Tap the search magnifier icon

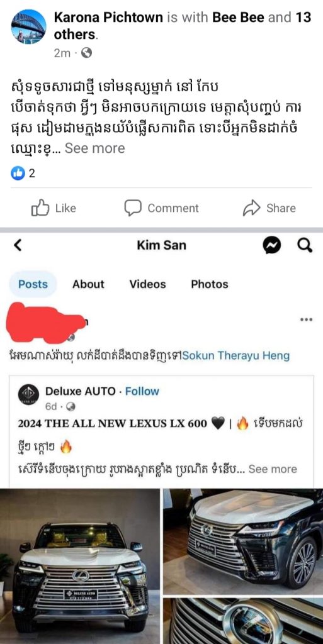(305, 246)
